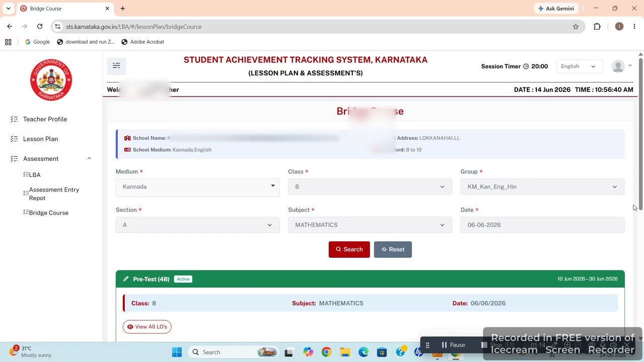This screenshot has height=362, width=644.
Task: Click View All LO's button
Action: point(147,327)
